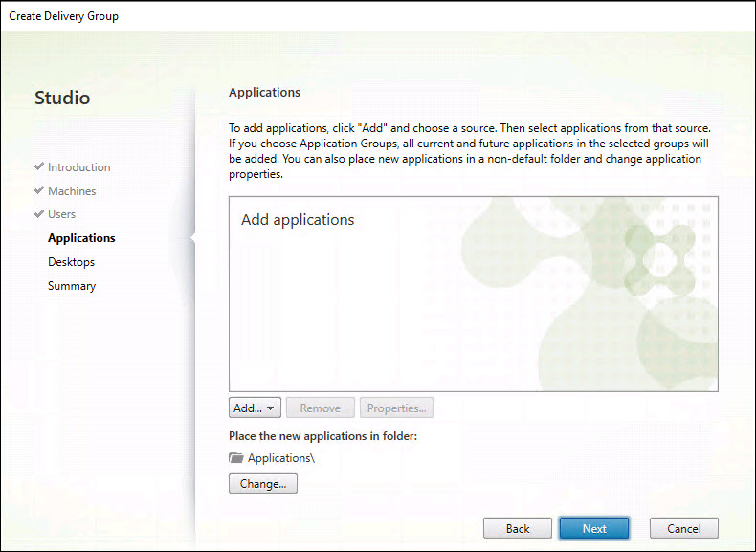Proceed by clicking Next

pos(593,528)
